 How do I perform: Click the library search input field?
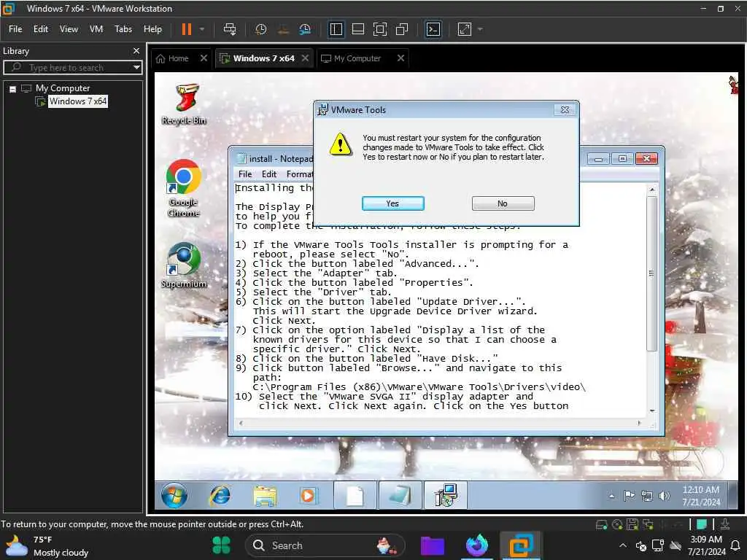point(71,68)
